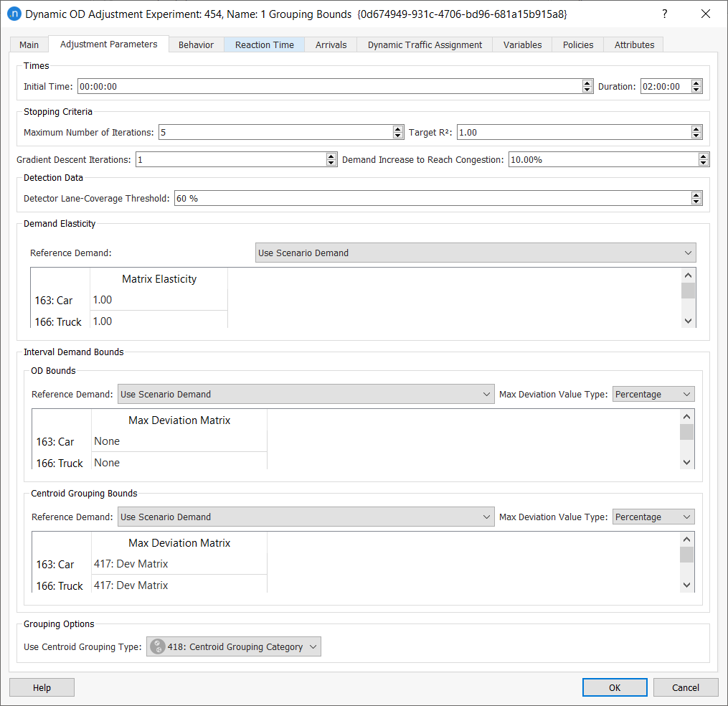The height and width of the screenshot is (706, 728).
Task: Open the Help button
Action: pos(41,687)
